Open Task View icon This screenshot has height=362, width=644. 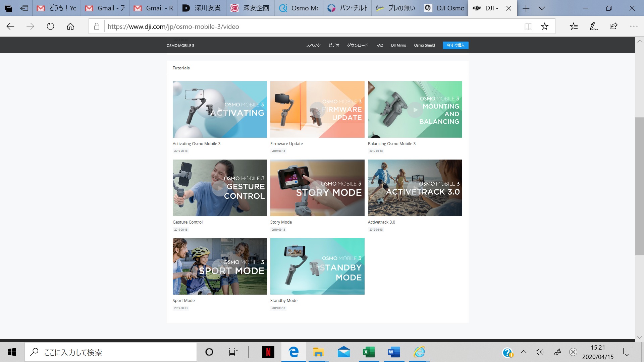pyautogui.click(x=233, y=352)
